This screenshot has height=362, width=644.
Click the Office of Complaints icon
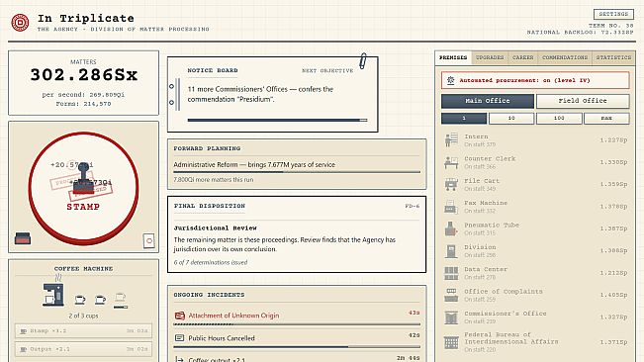(x=451, y=295)
